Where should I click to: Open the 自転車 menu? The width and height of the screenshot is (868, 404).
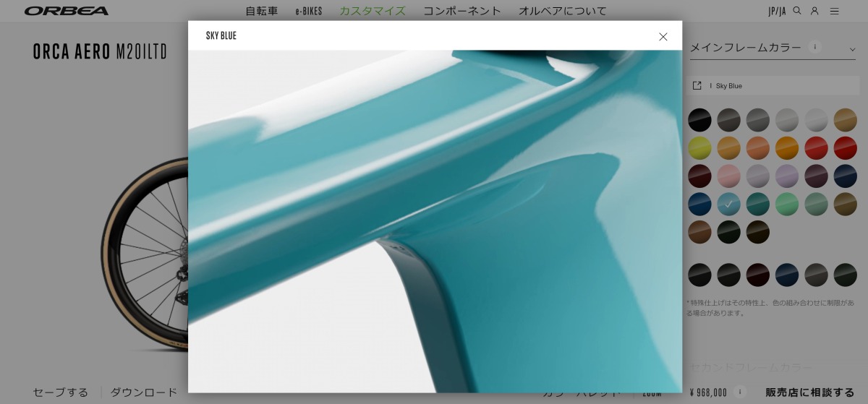coord(261,11)
